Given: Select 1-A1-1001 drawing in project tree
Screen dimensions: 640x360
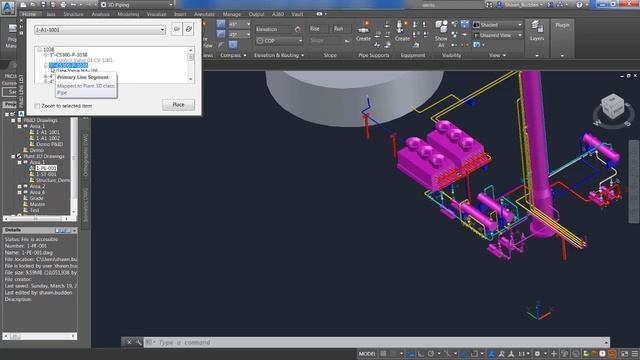Looking at the screenshot, I should coord(48,132).
